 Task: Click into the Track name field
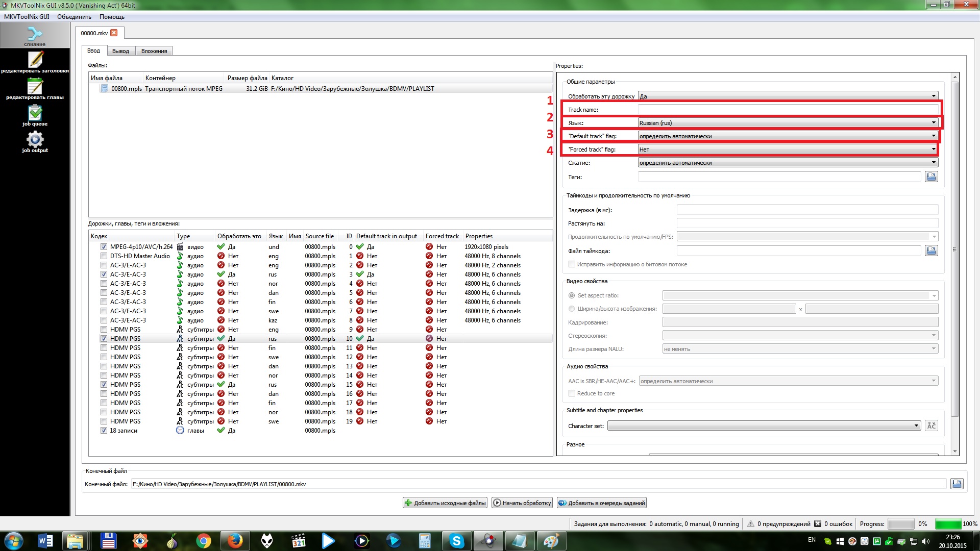(x=788, y=109)
